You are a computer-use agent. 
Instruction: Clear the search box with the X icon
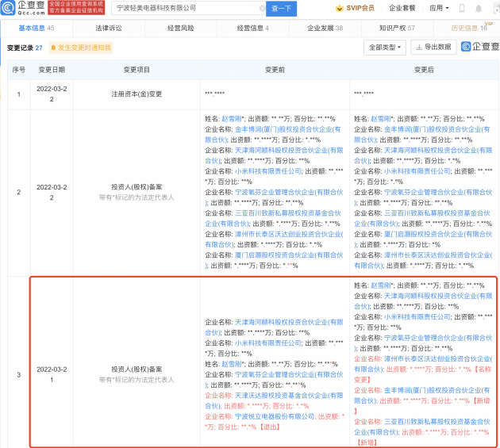coord(263,8)
